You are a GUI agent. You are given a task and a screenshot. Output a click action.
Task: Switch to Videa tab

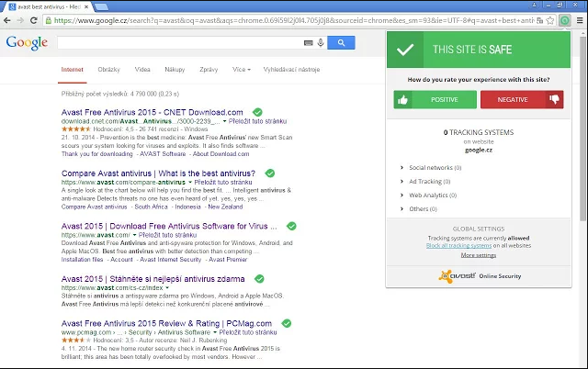pyautogui.click(x=142, y=70)
